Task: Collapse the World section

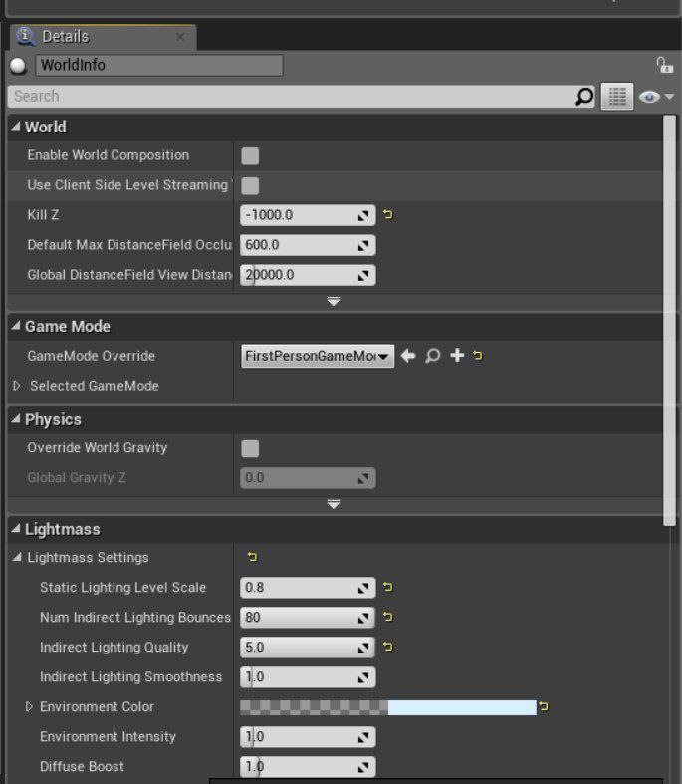Action: [16, 127]
